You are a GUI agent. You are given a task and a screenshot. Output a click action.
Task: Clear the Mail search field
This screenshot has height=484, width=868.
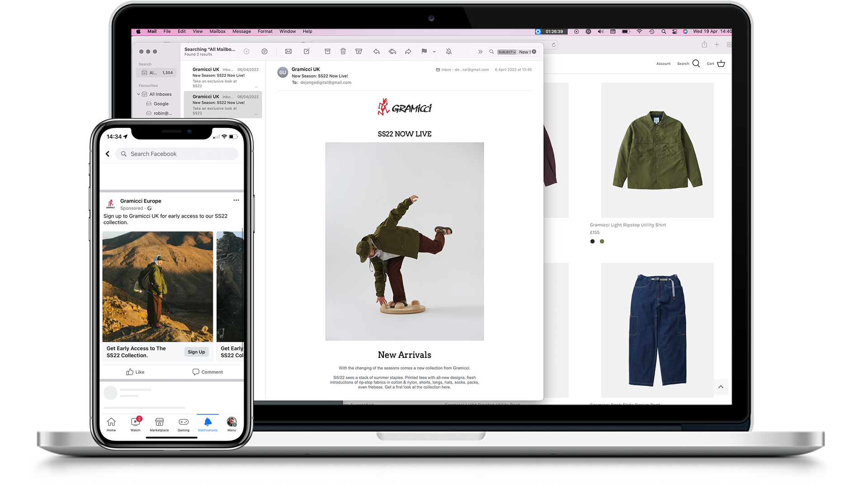click(534, 52)
